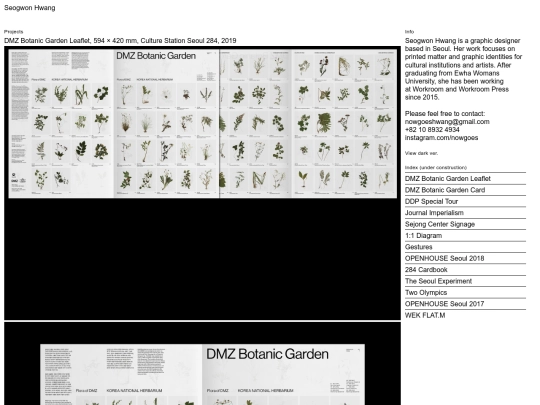Switch to View dark ver.
This screenshot has height=405, width=540.
click(421, 153)
